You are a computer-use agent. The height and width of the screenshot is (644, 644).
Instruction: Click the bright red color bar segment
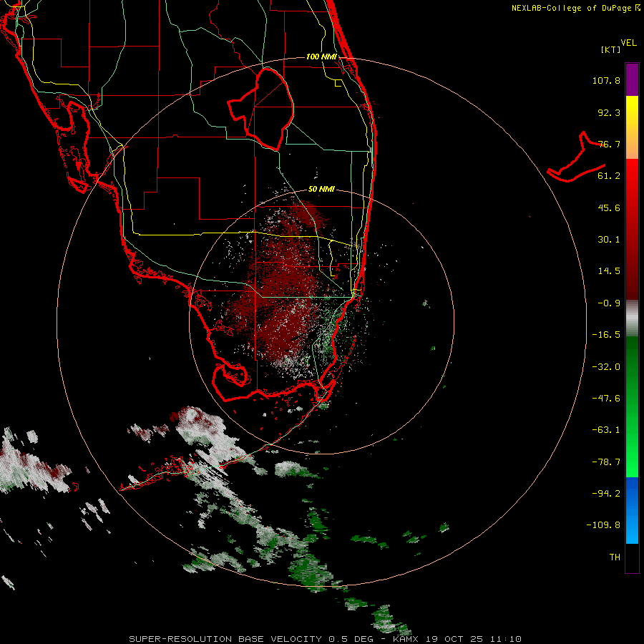(632, 175)
